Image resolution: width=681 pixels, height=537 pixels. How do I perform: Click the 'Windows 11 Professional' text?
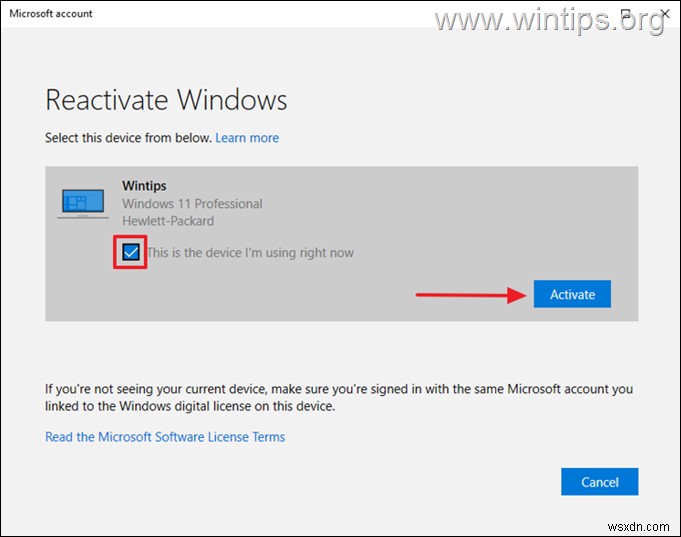pos(192,204)
